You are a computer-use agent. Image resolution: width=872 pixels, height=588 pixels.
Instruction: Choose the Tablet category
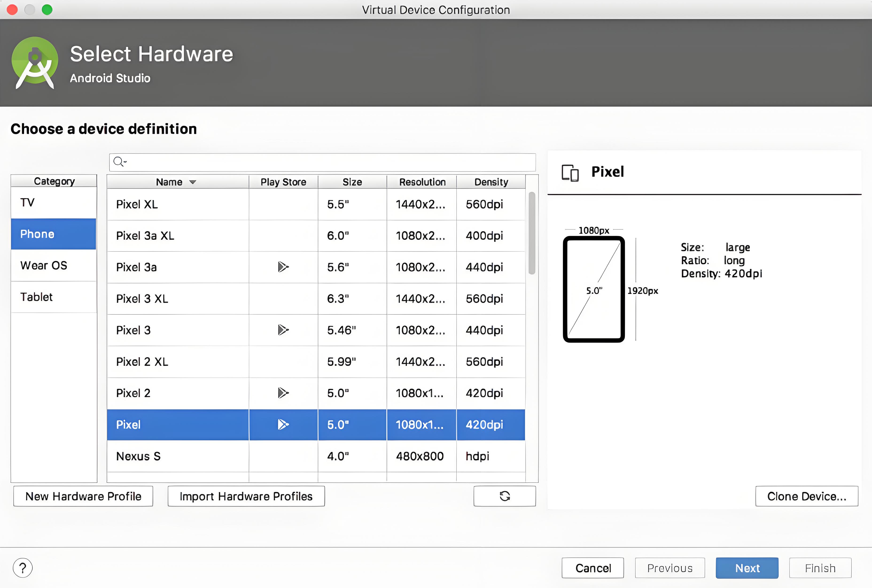pyautogui.click(x=54, y=297)
